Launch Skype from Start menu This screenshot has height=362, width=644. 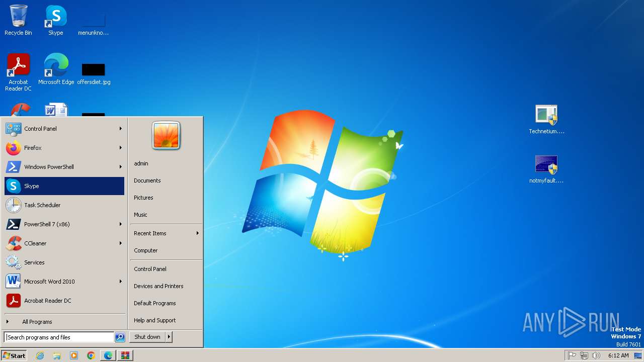tap(64, 186)
